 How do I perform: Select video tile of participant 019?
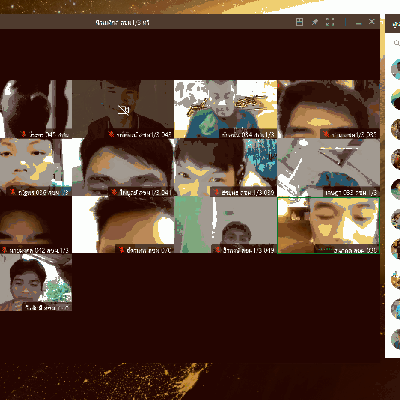coord(225,225)
